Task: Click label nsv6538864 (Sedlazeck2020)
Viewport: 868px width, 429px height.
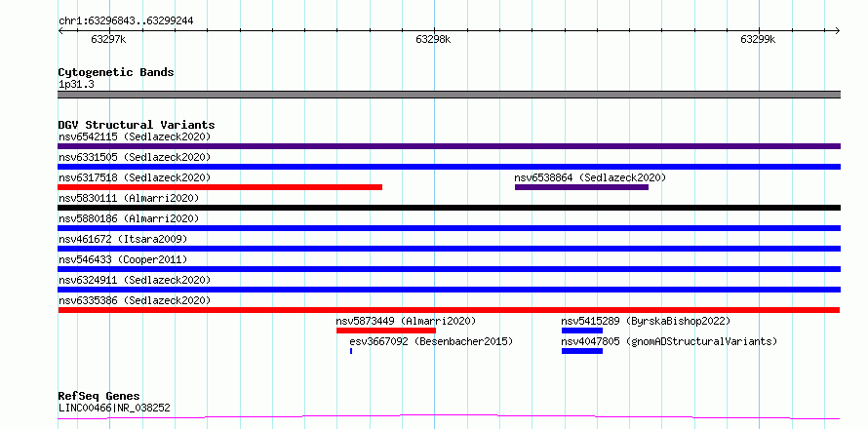Action: [x=590, y=177]
